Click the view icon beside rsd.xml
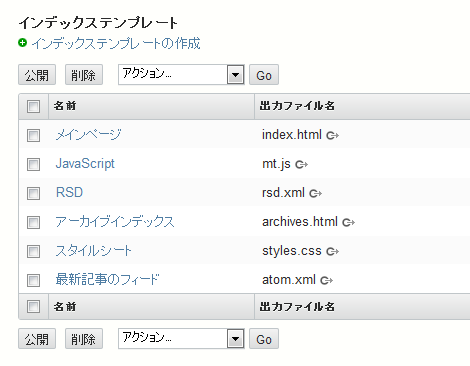470x366 pixels. [315, 193]
